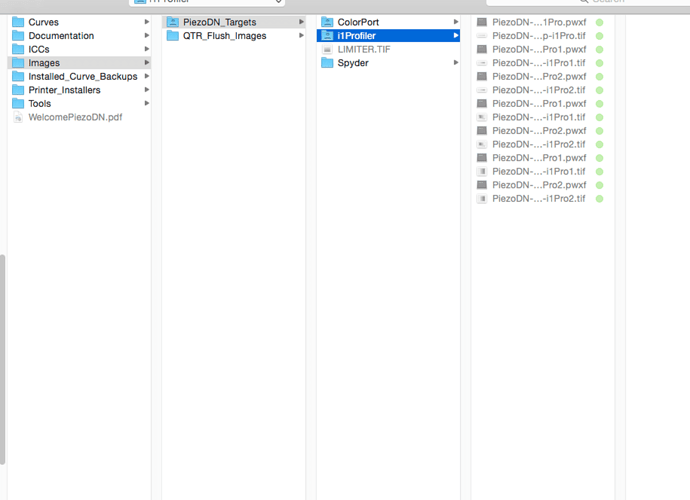Select the "Documentation" label
Screen dimensions: 690x500
click(x=61, y=36)
